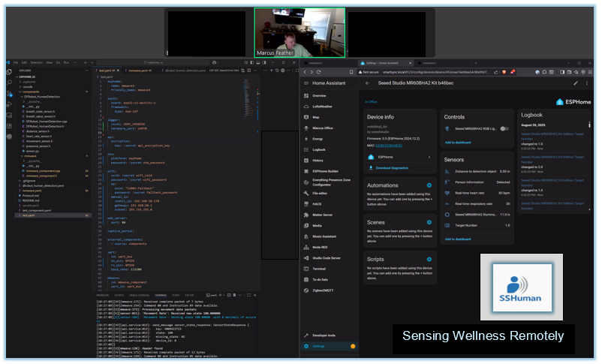Open the Source Control view in VS Code

coord(9,93)
